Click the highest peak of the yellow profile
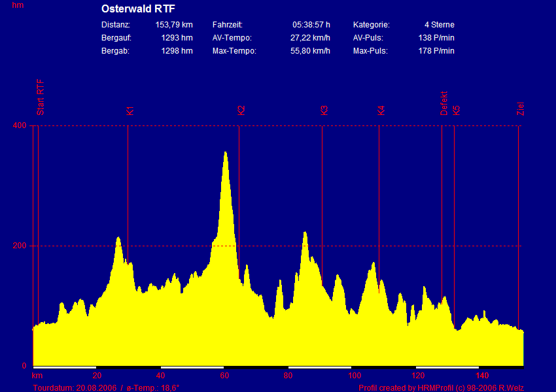 coord(226,154)
